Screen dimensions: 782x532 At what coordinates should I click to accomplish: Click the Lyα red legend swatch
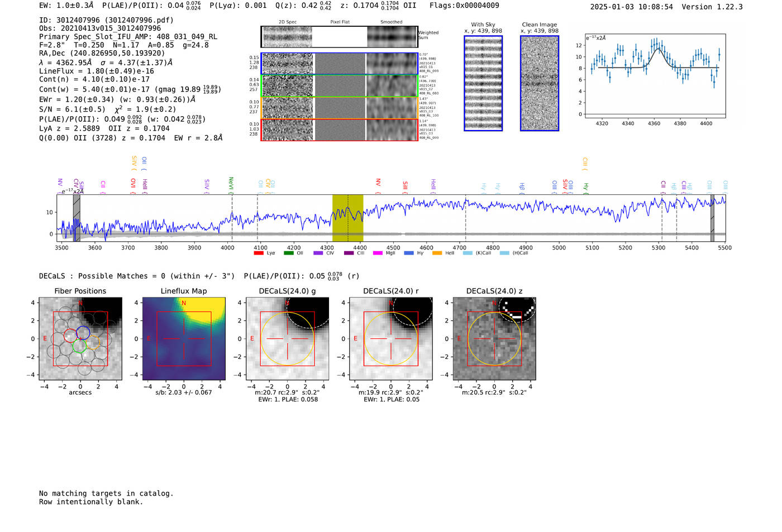[x=258, y=253]
